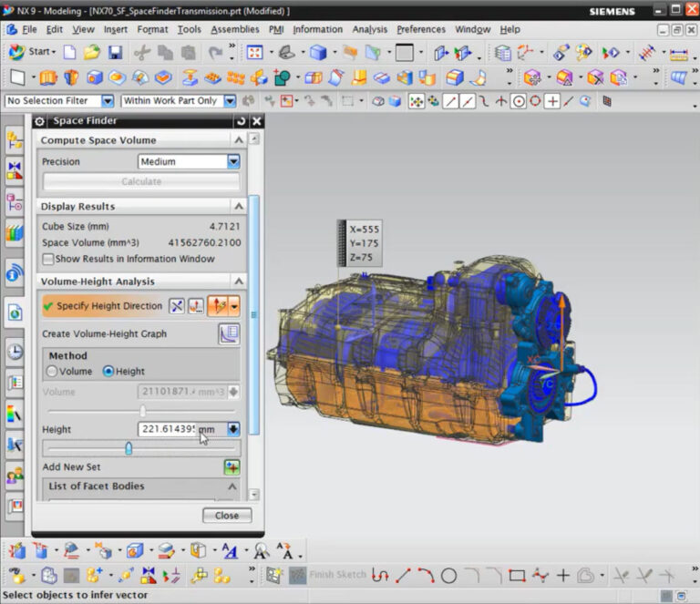Image resolution: width=700 pixels, height=604 pixels.
Task: Click the Space Finder dialog scroll down arrow
Action: click(253, 495)
